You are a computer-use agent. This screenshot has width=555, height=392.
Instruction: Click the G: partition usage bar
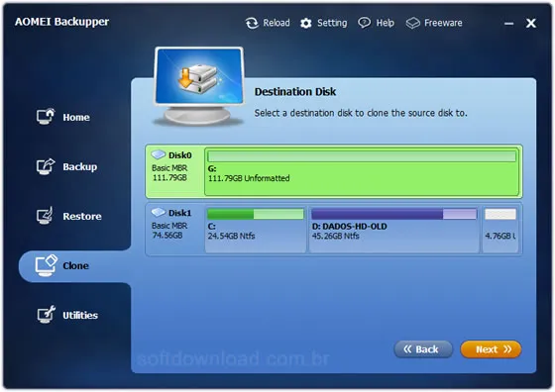coord(362,156)
